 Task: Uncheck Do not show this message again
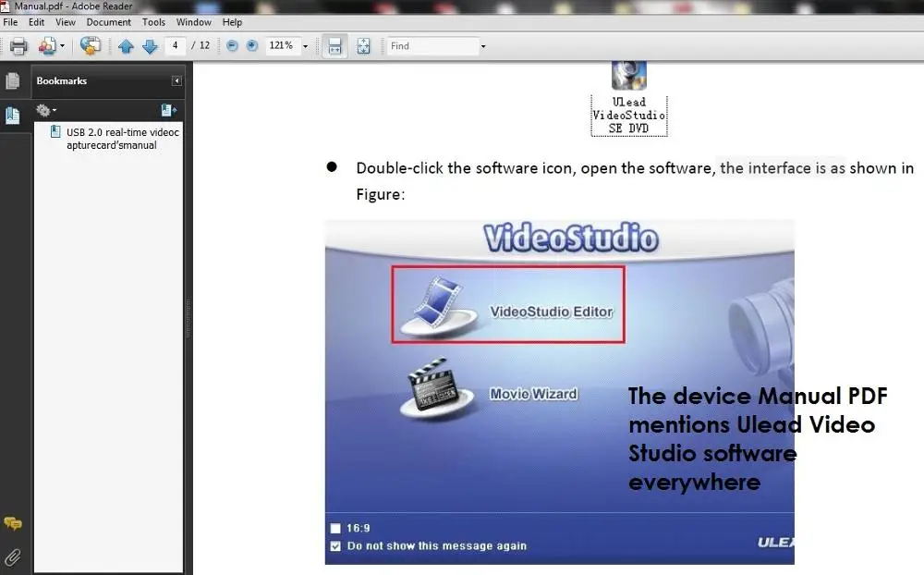point(335,546)
